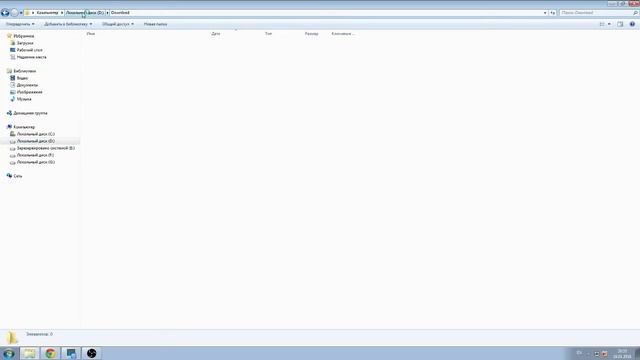Click the Explorer taskbar button
The image size is (640, 360).
click(29, 353)
